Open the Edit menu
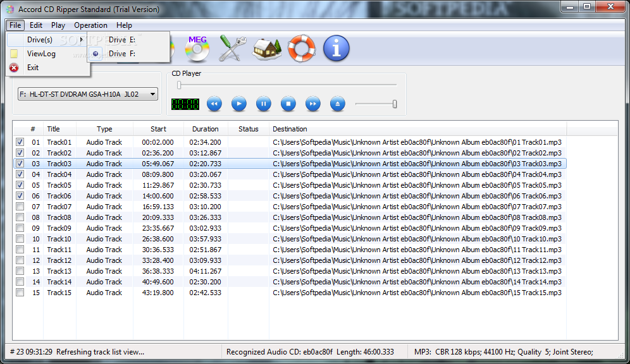 pos(36,25)
